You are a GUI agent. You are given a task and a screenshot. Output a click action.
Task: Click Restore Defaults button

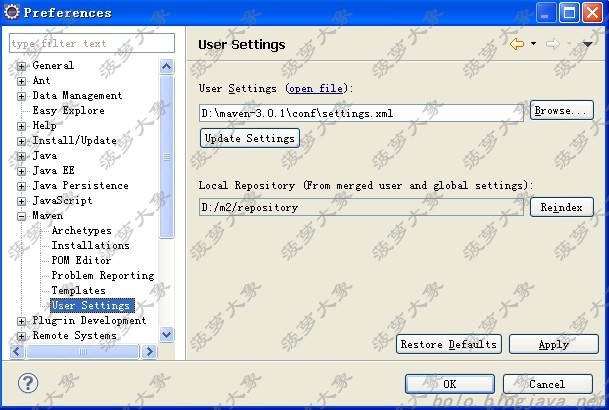click(449, 344)
